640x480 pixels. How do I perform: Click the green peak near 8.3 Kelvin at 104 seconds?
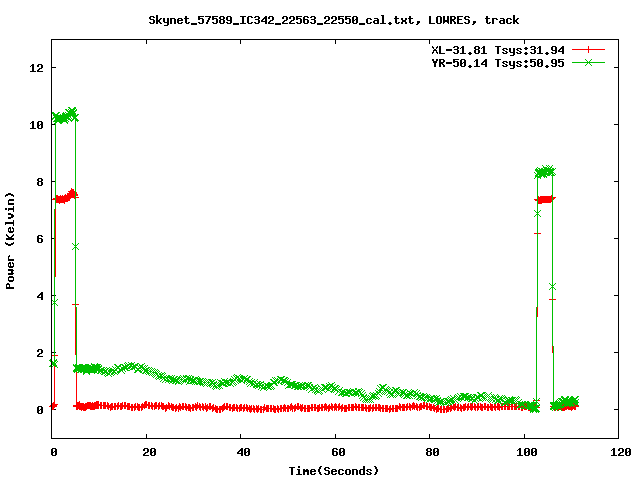(545, 172)
